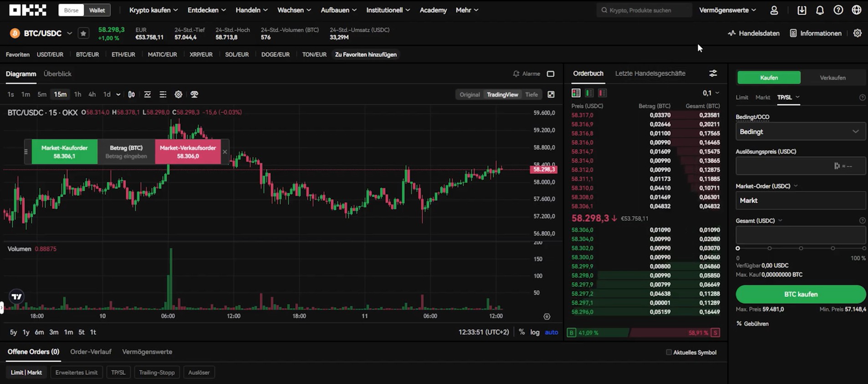
Task: Click the OKX logo
Action: [x=28, y=10]
